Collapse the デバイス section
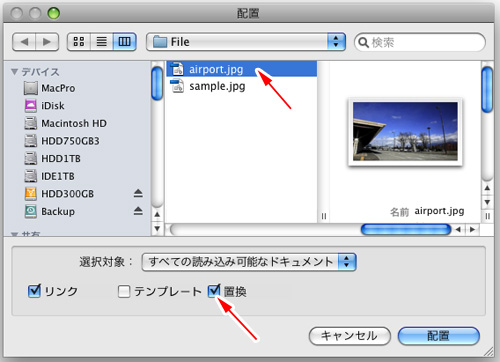The width and height of the screenshot is (500, 362). click(14, 72)
